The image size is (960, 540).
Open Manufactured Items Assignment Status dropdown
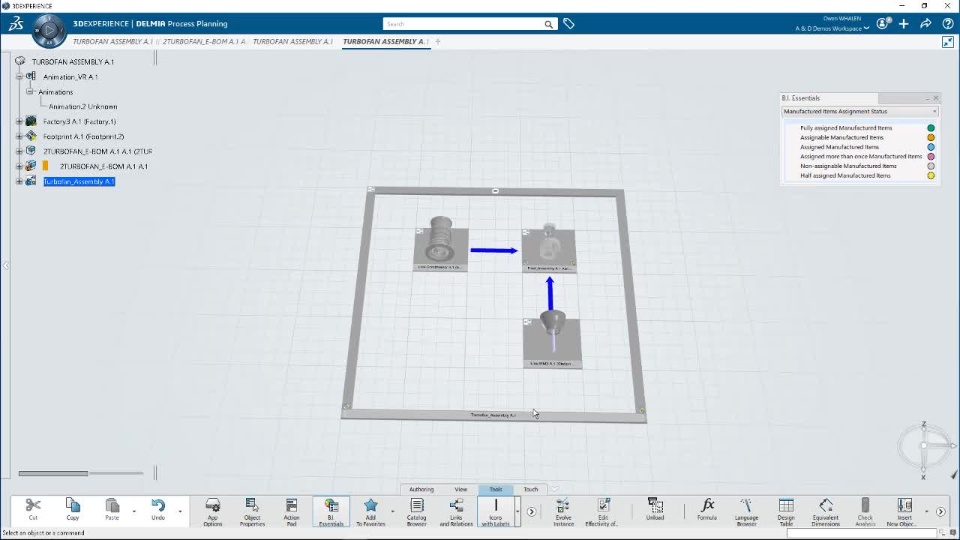(x=860, y=111)
